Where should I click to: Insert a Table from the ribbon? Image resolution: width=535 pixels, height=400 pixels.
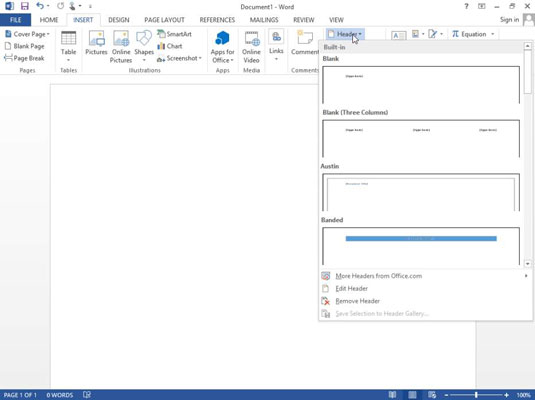click(x=68, y=46)
